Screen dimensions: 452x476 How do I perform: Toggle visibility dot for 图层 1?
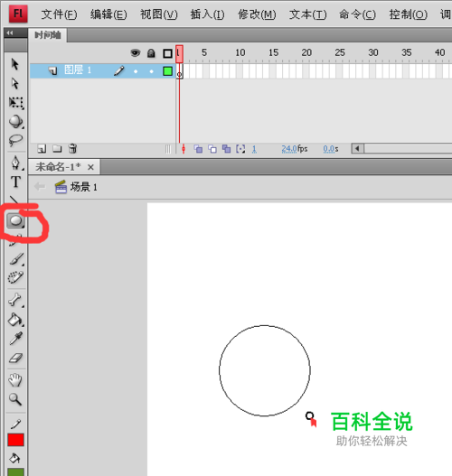click(x=136, y=71)
